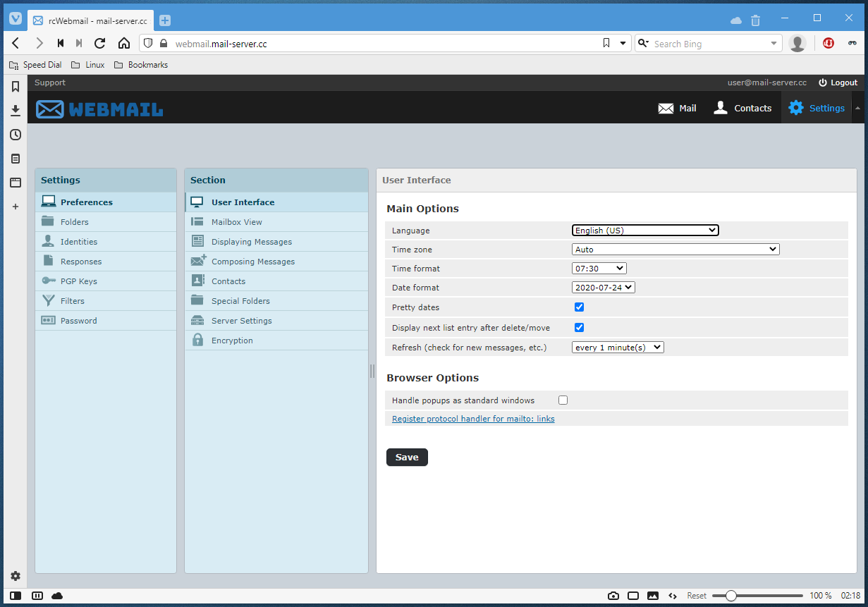The height and width of the screenshot is (607, 868).
Task: Click Register protocol handler for mailto link
Action: point(473,419)
